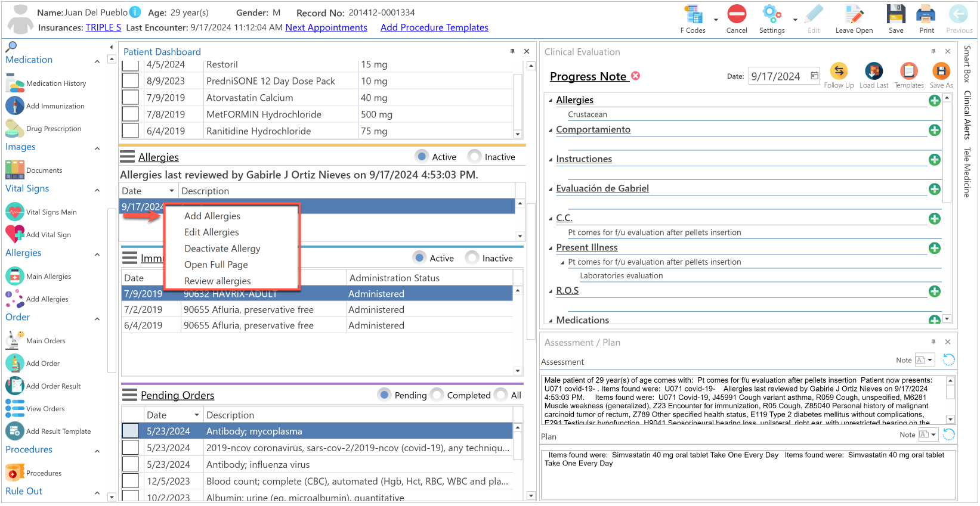Open the Settings dropdown arrow
The image size is (980, 506).
tap(795, 20)
